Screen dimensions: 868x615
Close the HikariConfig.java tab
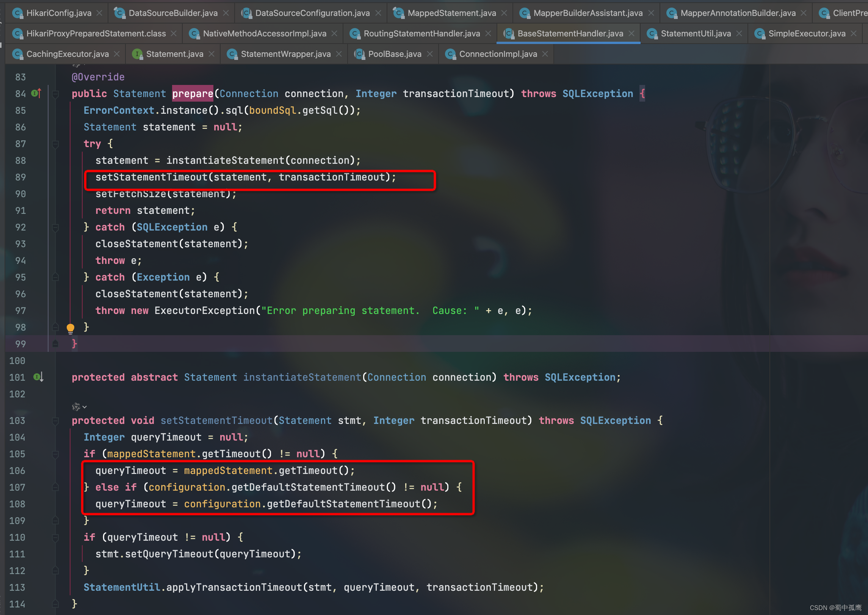99,13
